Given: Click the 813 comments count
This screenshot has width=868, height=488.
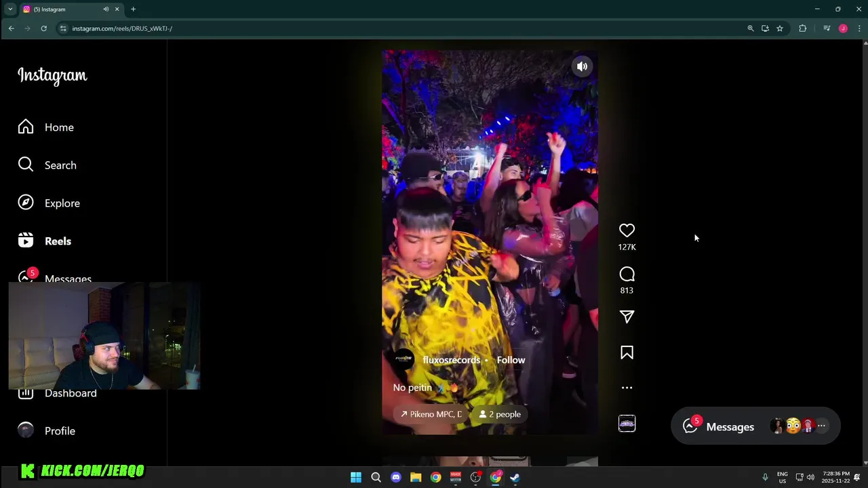Looking at the screenshot, I should pos(627,290).
